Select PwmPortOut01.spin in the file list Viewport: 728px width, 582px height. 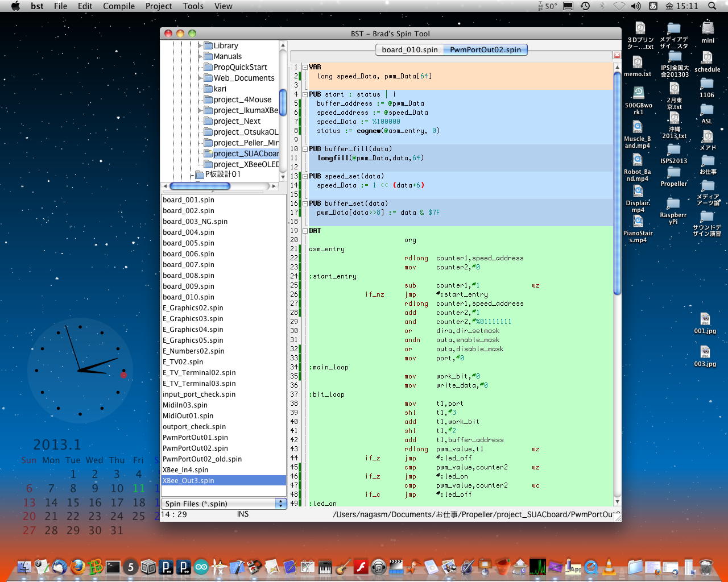[x=195, y=438]
